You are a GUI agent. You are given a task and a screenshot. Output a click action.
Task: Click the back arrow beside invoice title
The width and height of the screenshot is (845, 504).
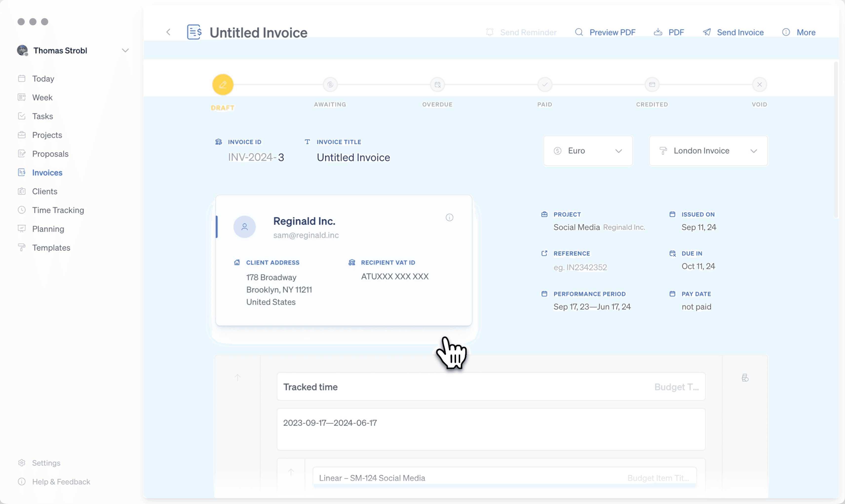(168, 32)
